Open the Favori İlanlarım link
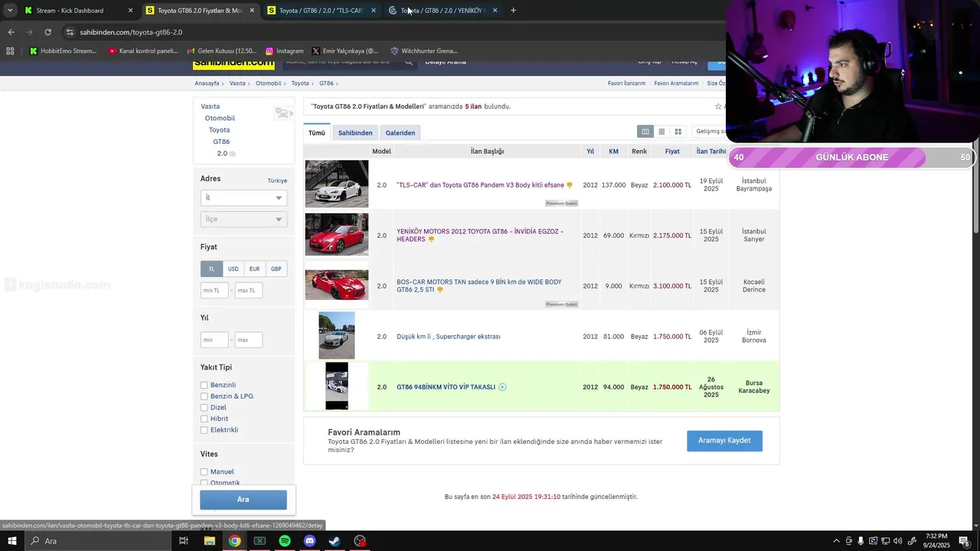This screenshot has width=980, height=551. [626, 83]
